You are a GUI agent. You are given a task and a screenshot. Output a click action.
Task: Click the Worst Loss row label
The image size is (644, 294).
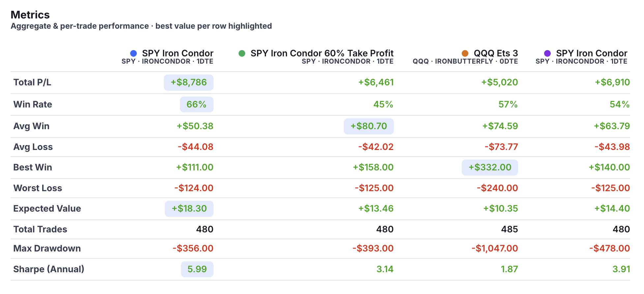pos(38,188)
